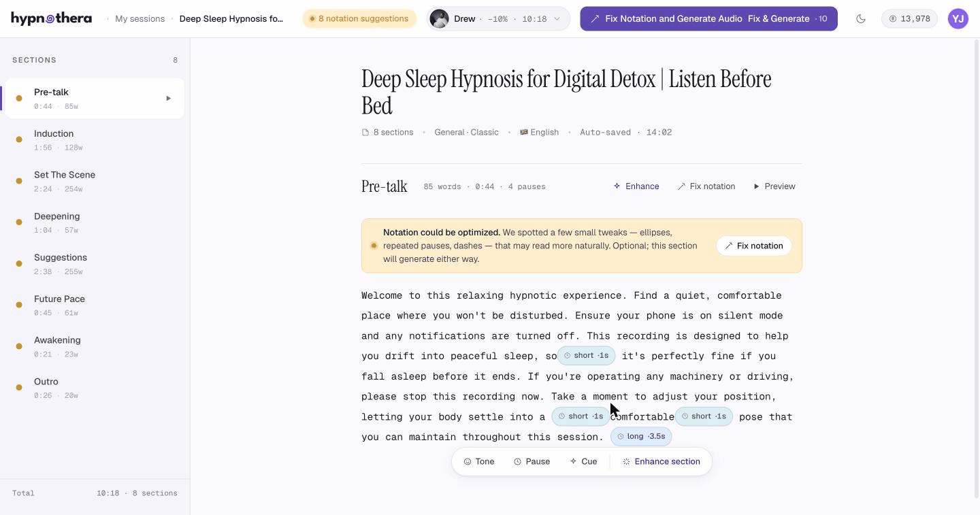The image size is (980, 515).
Task: Click the short 1s pause after 'so'
Action: click(x=586, y=356)
